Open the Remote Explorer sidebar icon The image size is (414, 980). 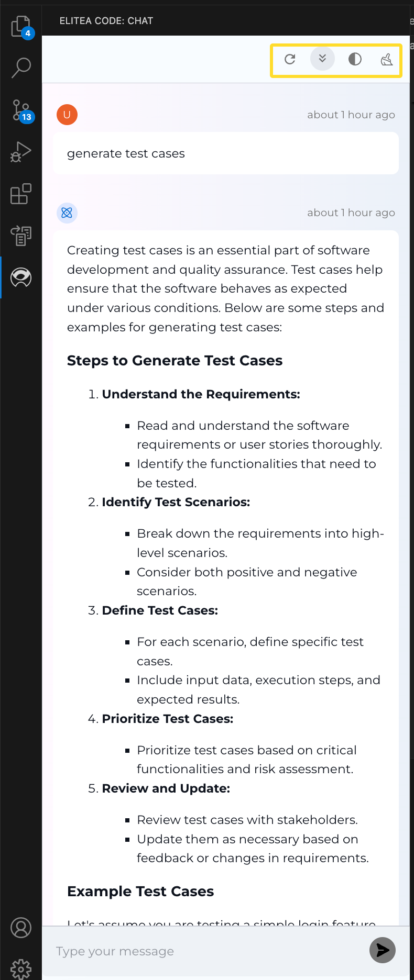21,236
